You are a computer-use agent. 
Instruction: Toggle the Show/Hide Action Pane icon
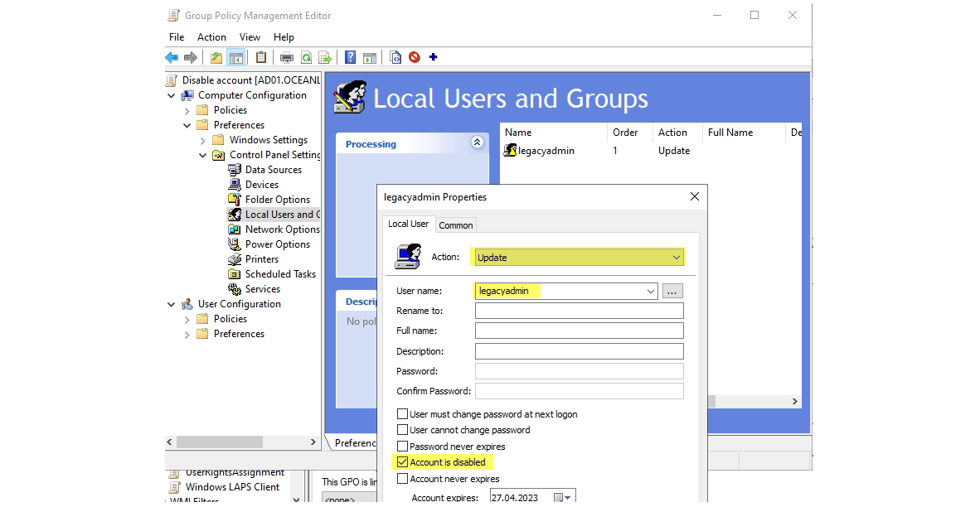click(x=370, y=57)
